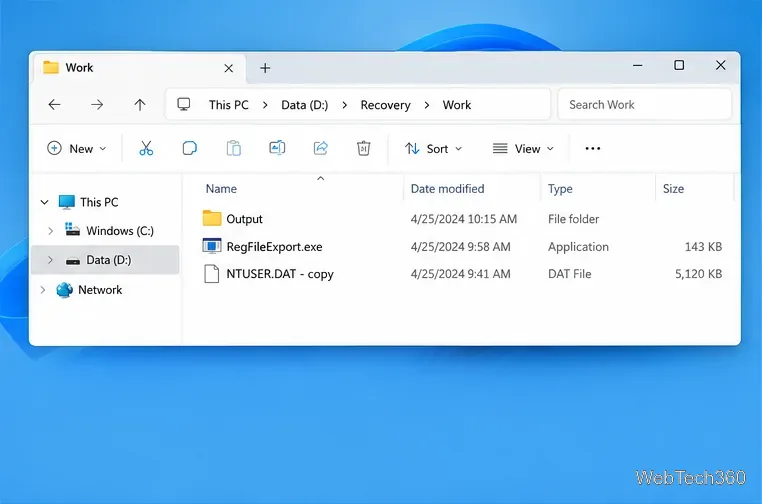The image size is (762, 504).
Task: Select the RegFileExport.exe application icon
Action: [212, 246]
